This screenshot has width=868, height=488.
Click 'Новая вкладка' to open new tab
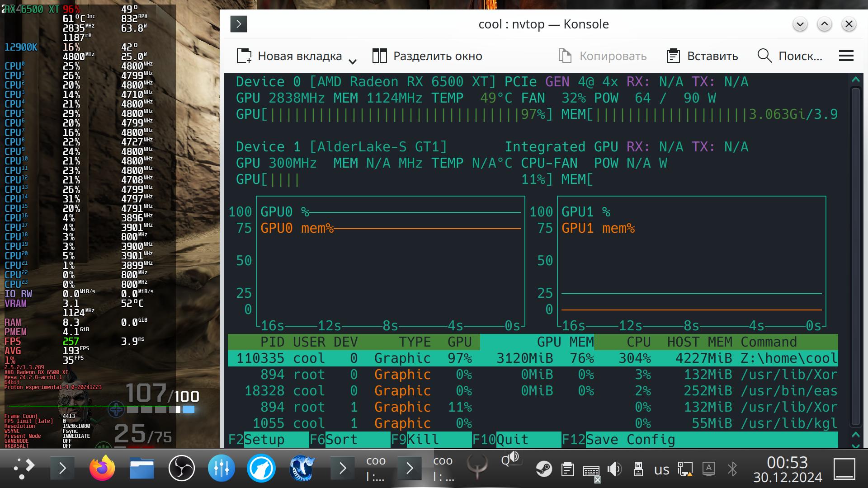click(289, 56)
